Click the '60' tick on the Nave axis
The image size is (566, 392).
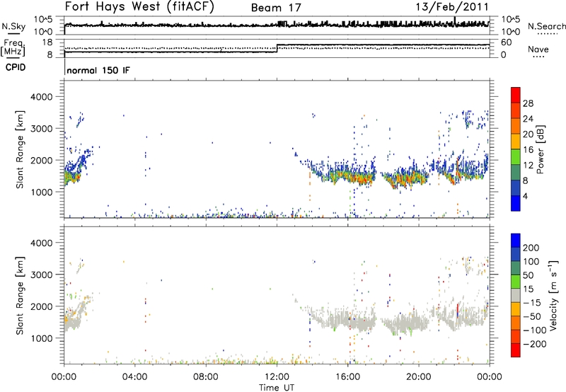click(507, 42)
